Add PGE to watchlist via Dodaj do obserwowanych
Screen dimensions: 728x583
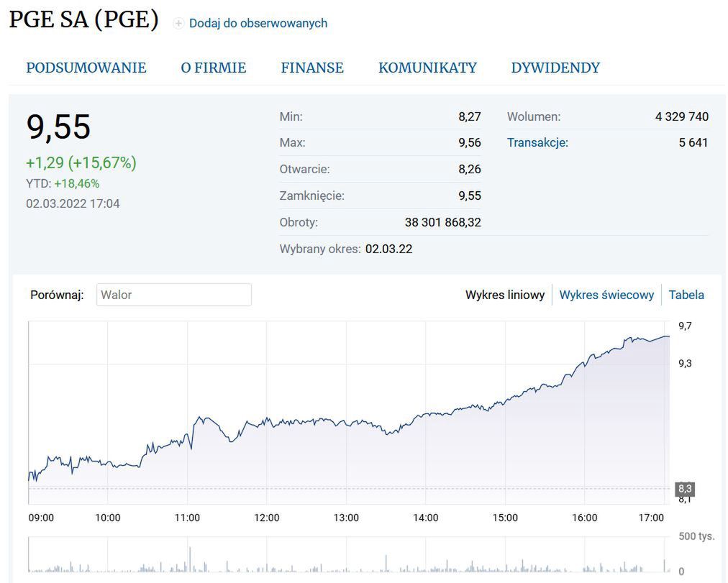click(x=258, y=23)
